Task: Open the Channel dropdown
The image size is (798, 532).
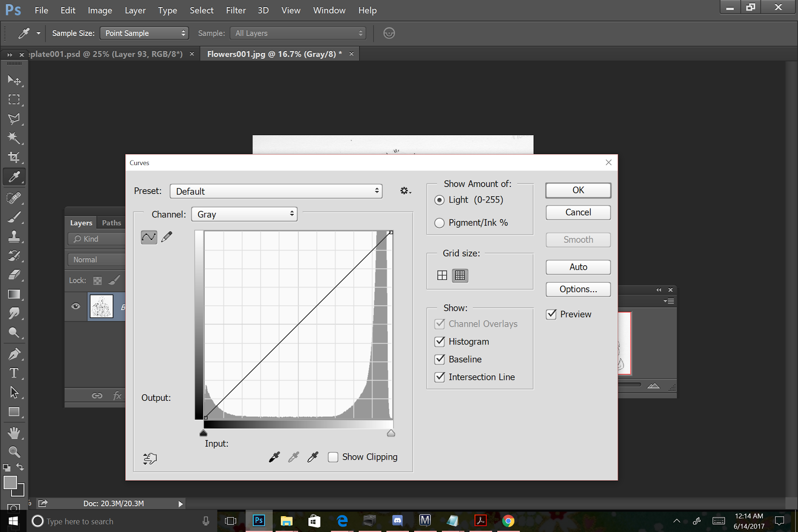Action: point(244,214)
